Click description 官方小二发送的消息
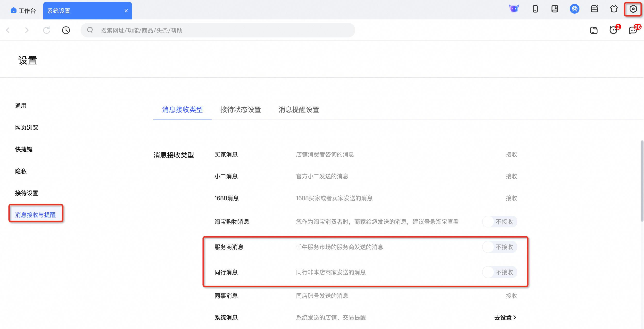This screenshot has height=329, width=644. [x=322, y=176]
